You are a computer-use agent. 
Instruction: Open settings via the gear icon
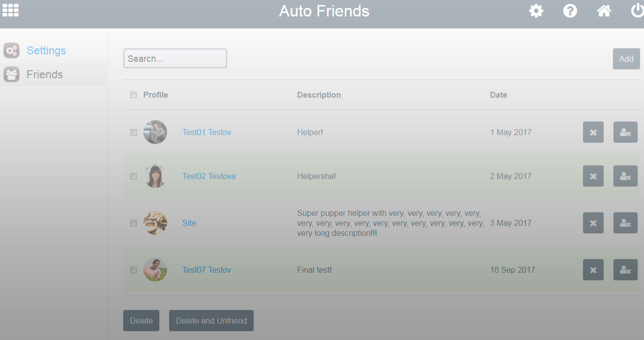(536, 11)
